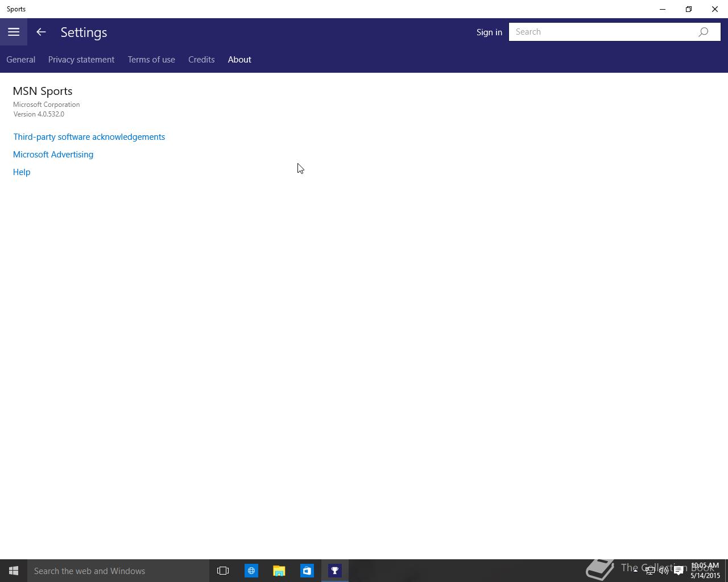Launch the browser globe taskbar icon
Screen dimensions: 728x582
click(x=251, y=571)
